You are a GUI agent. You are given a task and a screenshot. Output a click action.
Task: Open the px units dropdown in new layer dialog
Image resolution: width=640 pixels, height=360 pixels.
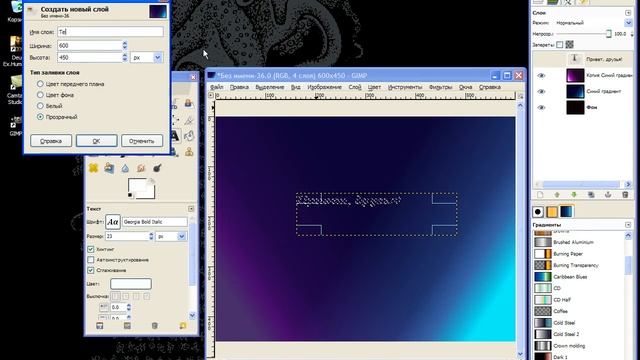[x=158, y=58]
